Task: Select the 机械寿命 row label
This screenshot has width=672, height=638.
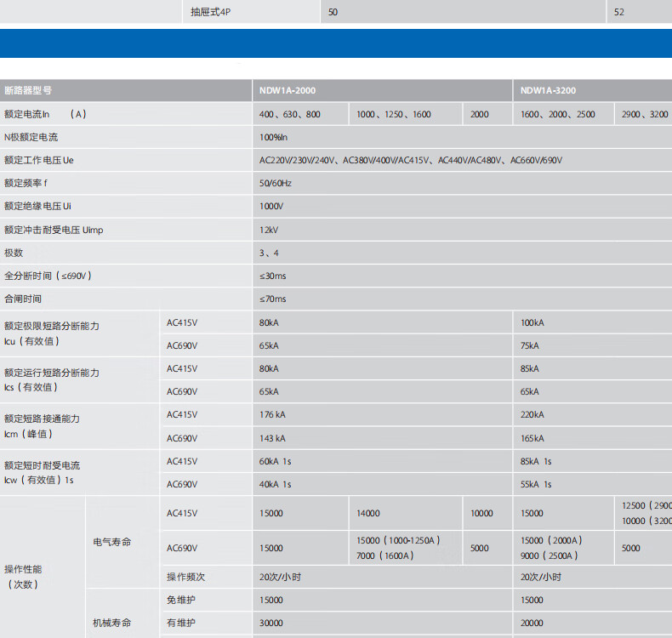Action: [x=111, y=623]
